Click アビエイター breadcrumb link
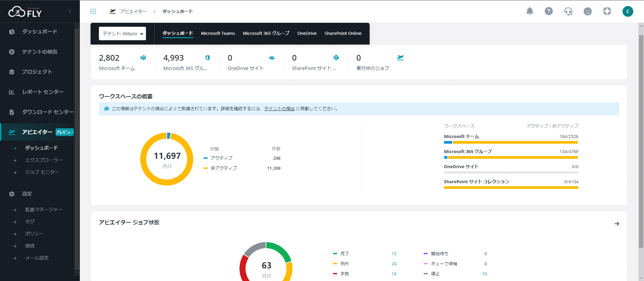The height and width of the screenshot is (281, 644). [133, 11]
